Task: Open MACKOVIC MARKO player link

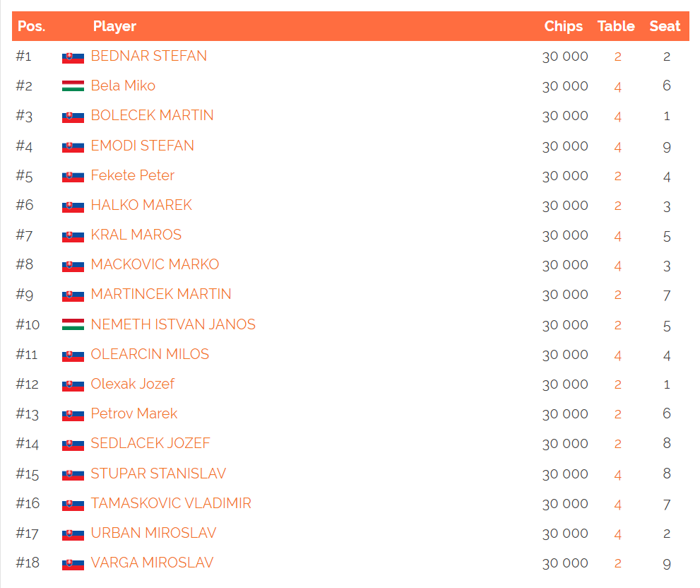Action: [x=155, y=264]
